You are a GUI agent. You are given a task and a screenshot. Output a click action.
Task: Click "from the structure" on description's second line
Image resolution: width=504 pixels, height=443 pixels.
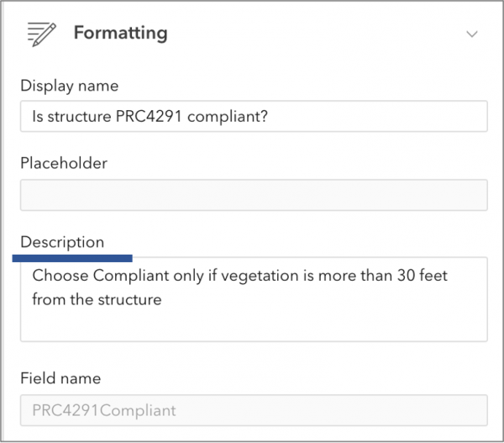tap(97, 298)
